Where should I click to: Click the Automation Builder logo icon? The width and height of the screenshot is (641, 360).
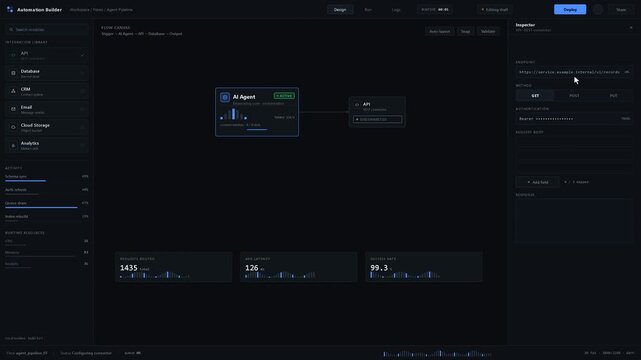point(10,9)
